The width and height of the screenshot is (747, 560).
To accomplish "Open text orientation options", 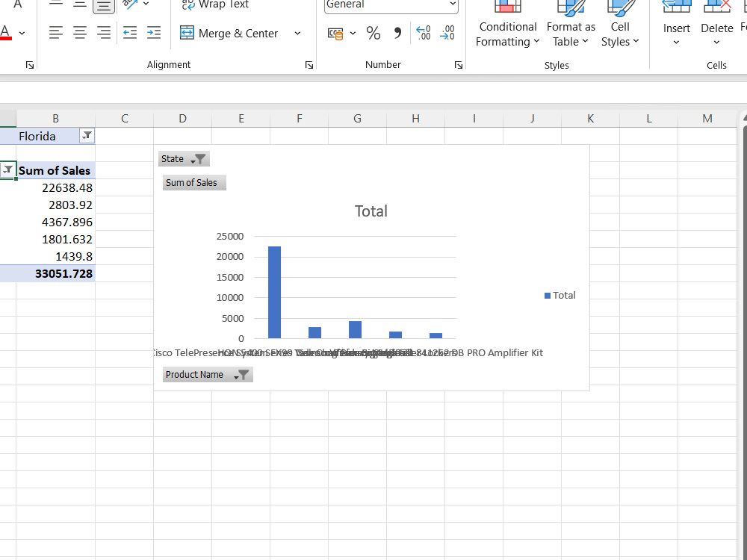I will click(x=134, y=4).
